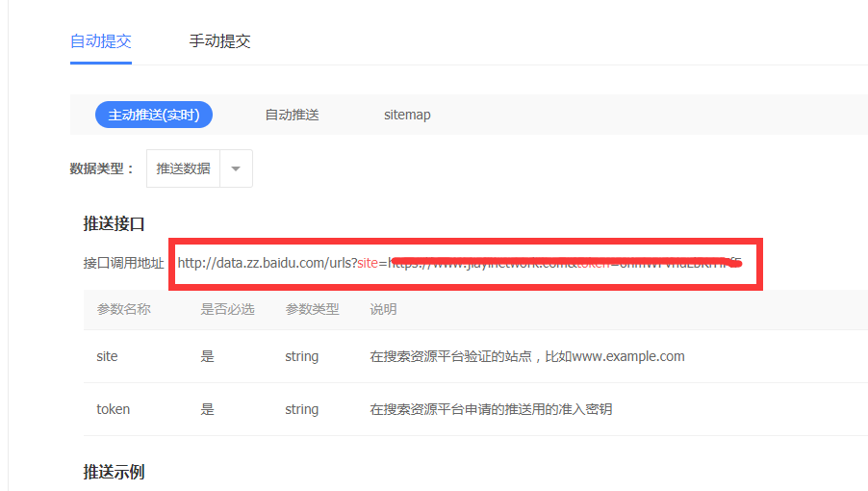Click the 参数类型 column header
Viewport: 868px width, 491px height.
(312, 310)
